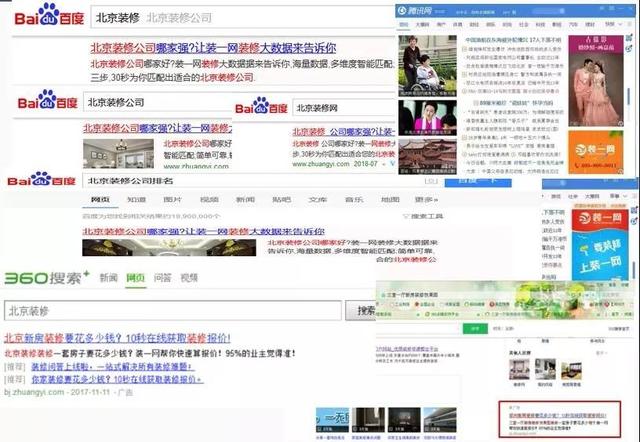The width and height of the screenshot is (640, 442).
Task: Click the orange 装一网 ad with phone number
Action: [596, 152]
